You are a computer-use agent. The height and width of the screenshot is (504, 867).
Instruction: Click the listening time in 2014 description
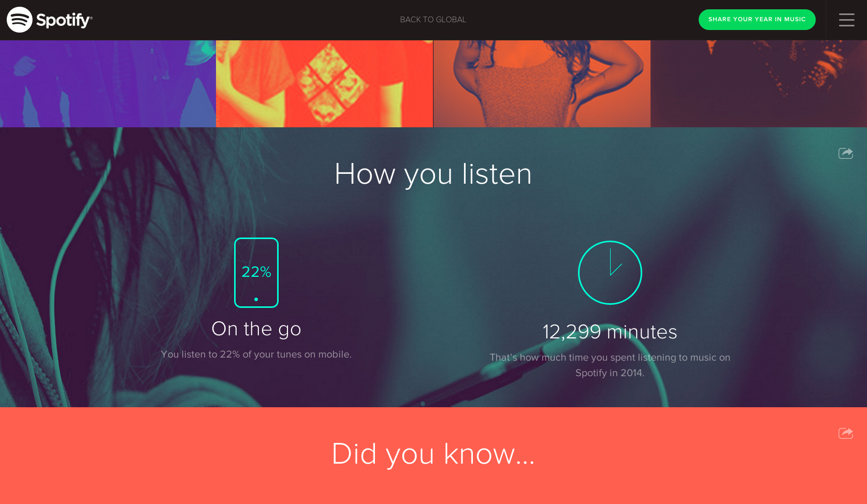610,365
